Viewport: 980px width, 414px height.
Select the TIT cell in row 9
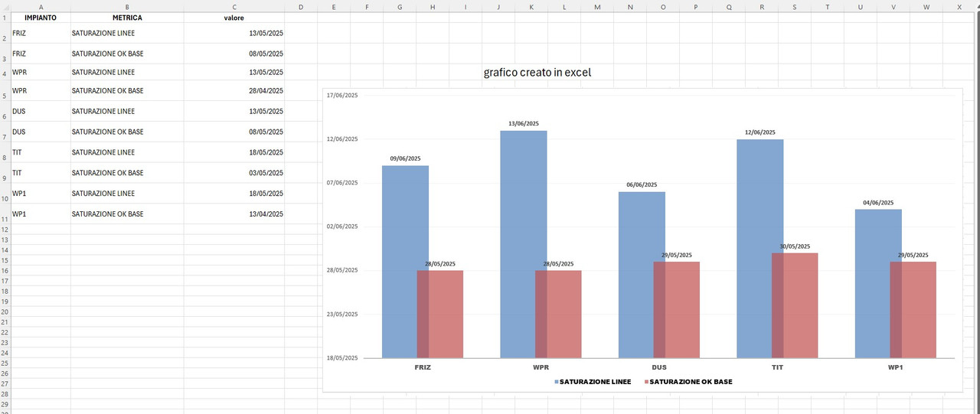(41, 173)
